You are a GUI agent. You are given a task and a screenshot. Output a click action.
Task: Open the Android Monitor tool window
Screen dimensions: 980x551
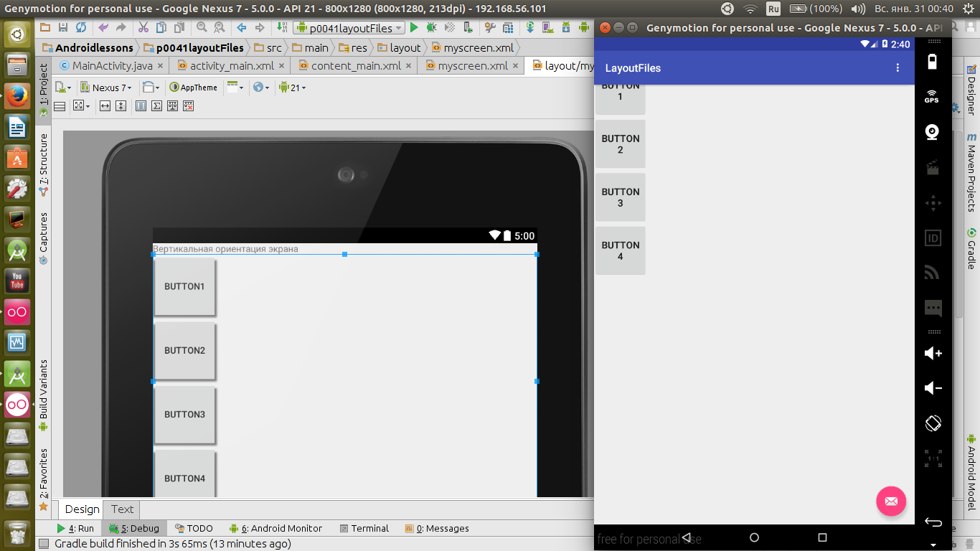[x=275, y=528]
